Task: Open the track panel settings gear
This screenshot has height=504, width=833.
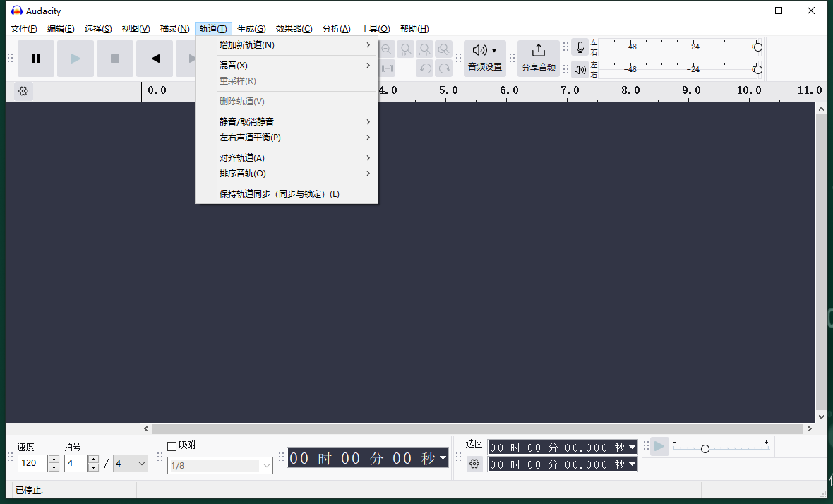Action: pyautogui.click(x=23, y=90)
